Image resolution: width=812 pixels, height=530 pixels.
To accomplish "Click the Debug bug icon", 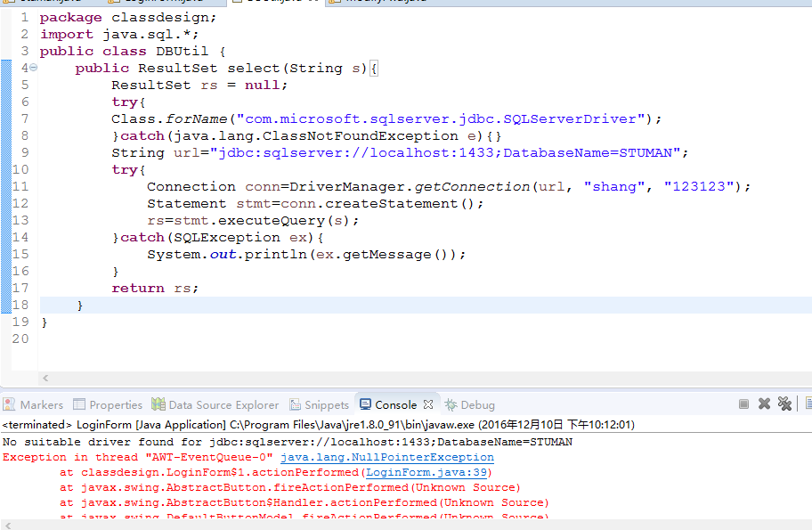I will pos(451,404).
